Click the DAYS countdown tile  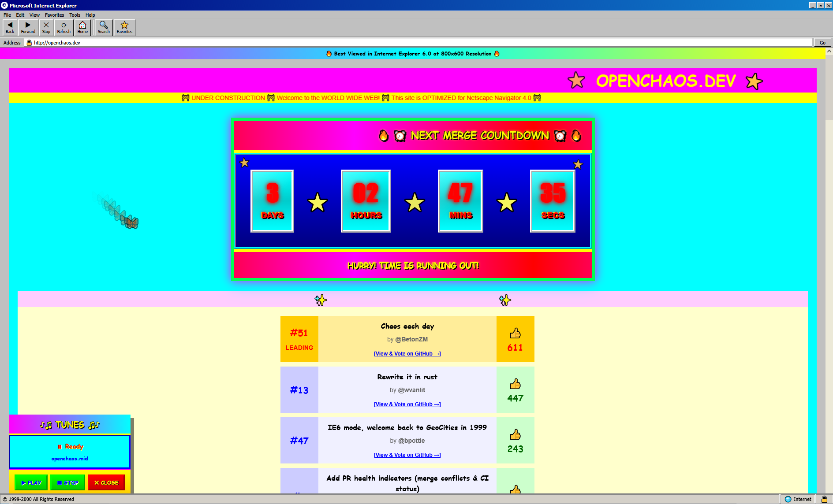[x=272, y=201]
